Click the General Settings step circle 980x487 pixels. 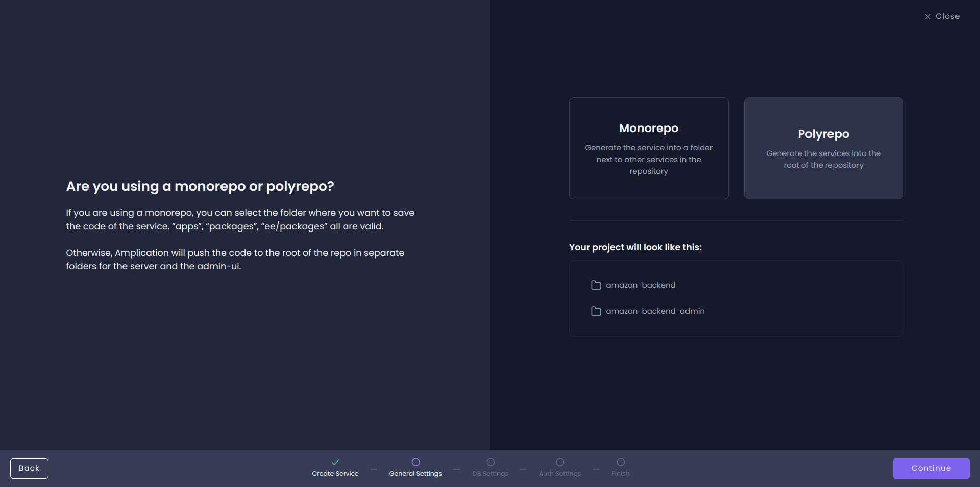pos(415,463)
